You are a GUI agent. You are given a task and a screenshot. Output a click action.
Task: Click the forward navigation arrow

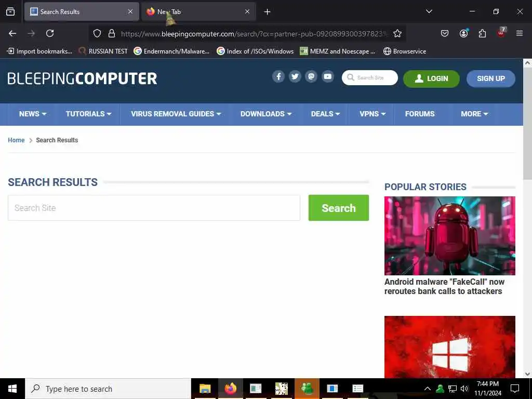point(31,33)
